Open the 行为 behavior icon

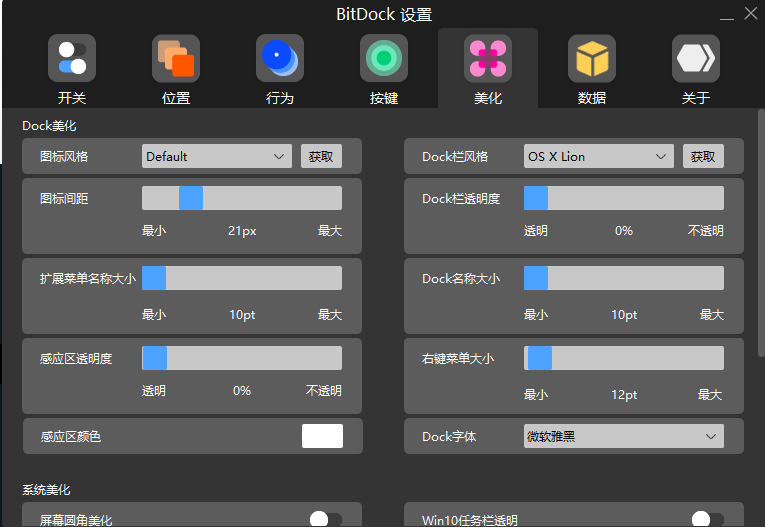point(280,58)
